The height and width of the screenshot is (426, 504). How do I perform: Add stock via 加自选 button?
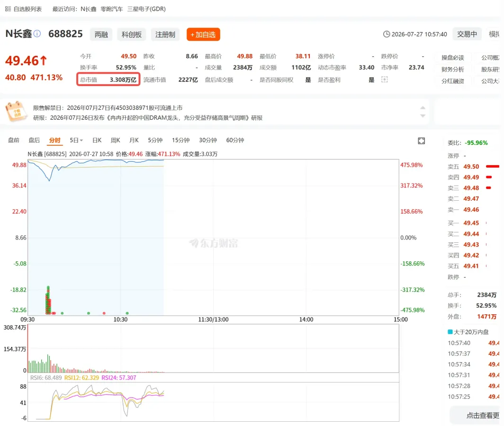[203, 35]
